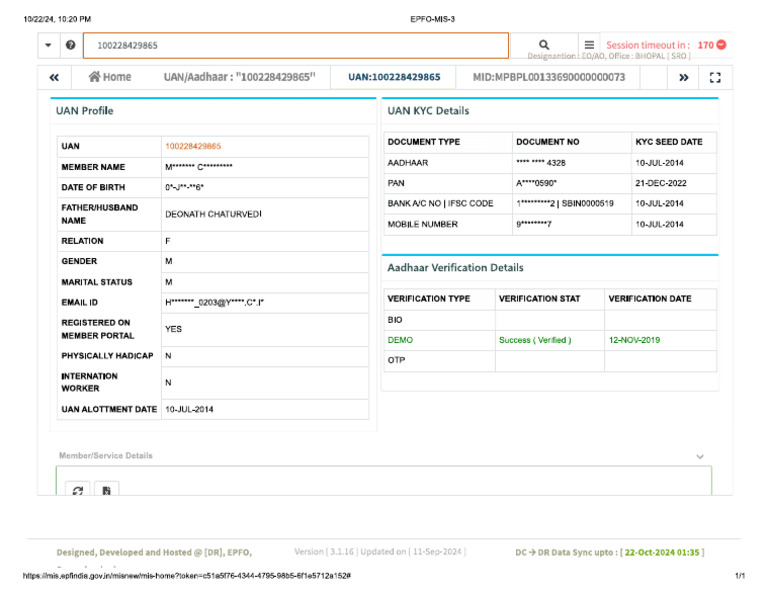The image size is (768, 594).
Task: Collapse the Member/Service Details section chevron
Action: (700, 456)
